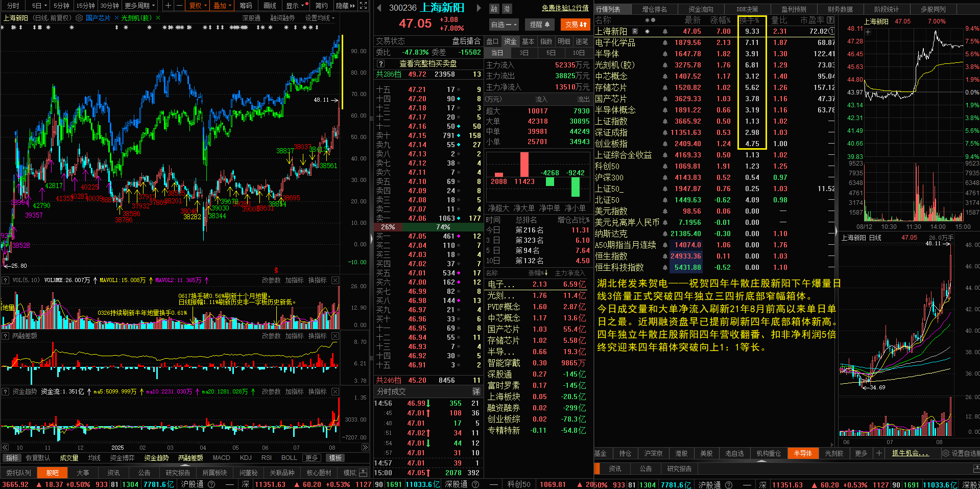The width and height of the screenshot is (980, 489).
Task: Select the 半导体 watchlist tab
Action: click(x=803, y=453)
